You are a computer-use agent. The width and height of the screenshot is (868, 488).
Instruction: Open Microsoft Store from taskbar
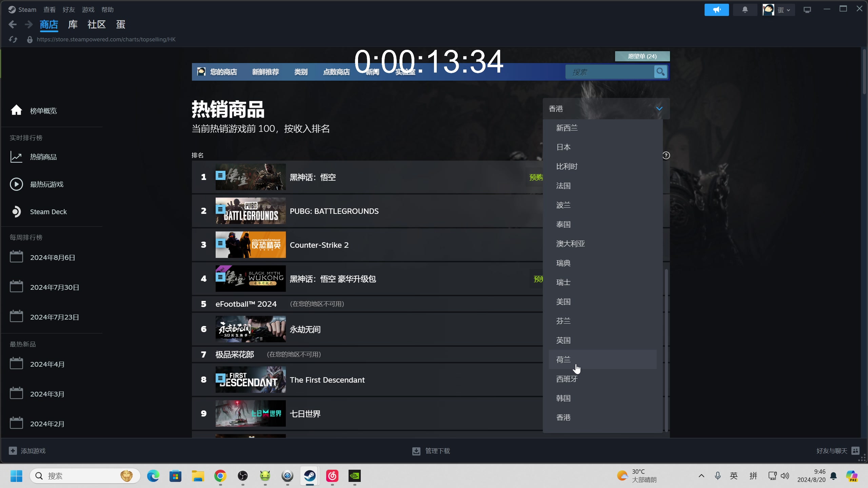click(x=175, y=476)
